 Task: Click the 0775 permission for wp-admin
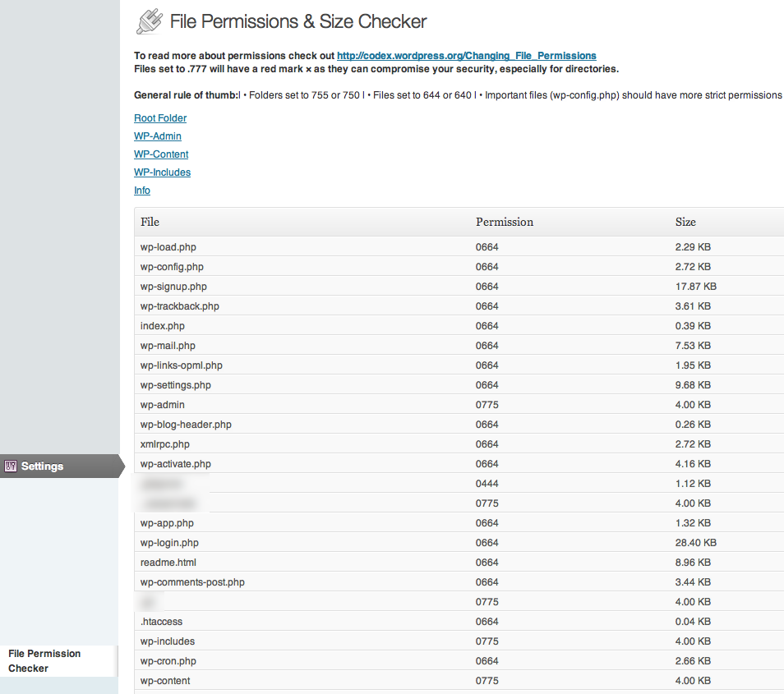[x=487, y=405]
